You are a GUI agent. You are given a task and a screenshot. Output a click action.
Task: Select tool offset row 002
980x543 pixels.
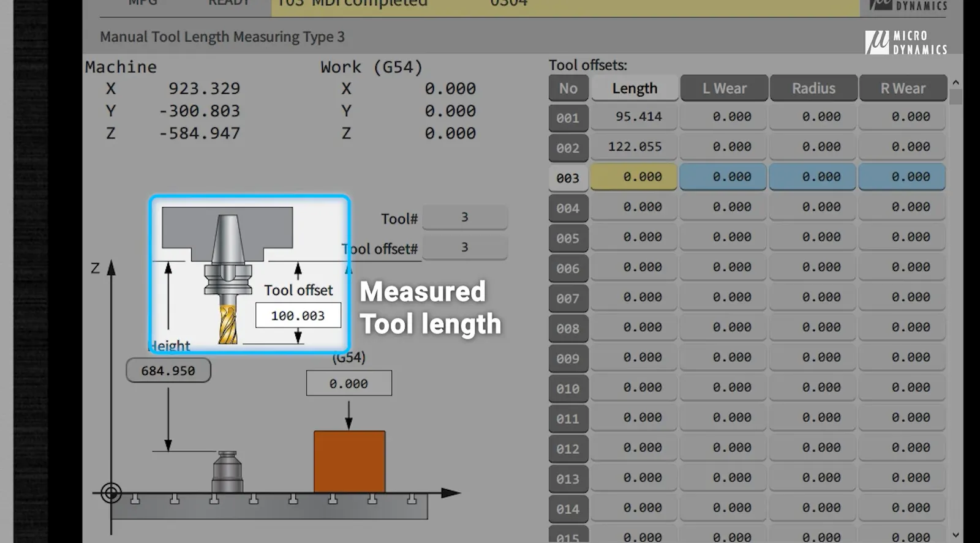(x=568, y=148)
